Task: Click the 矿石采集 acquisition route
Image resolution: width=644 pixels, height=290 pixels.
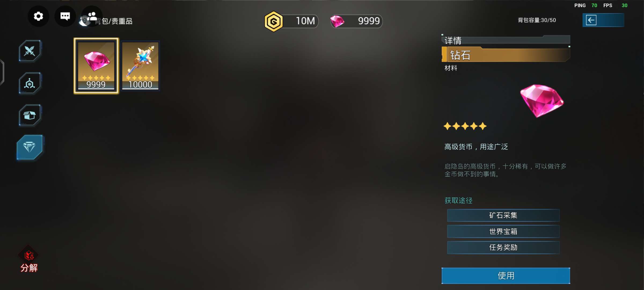Action: point(503,215)
